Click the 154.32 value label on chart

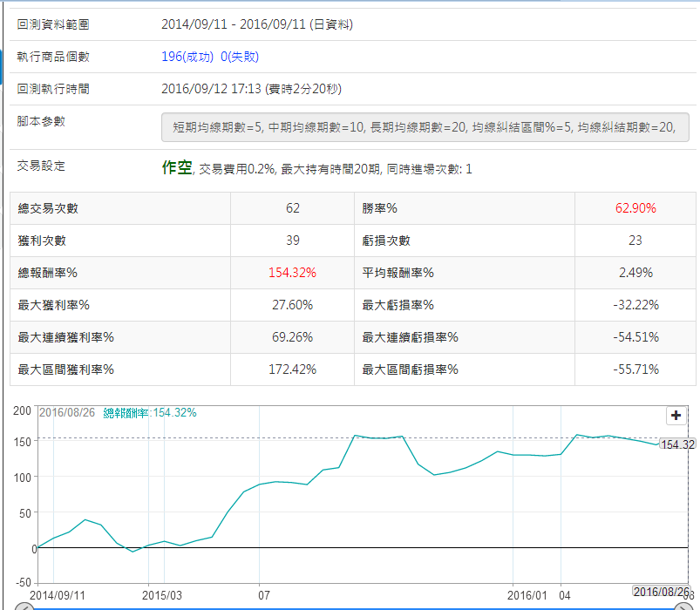coord(677,444)
